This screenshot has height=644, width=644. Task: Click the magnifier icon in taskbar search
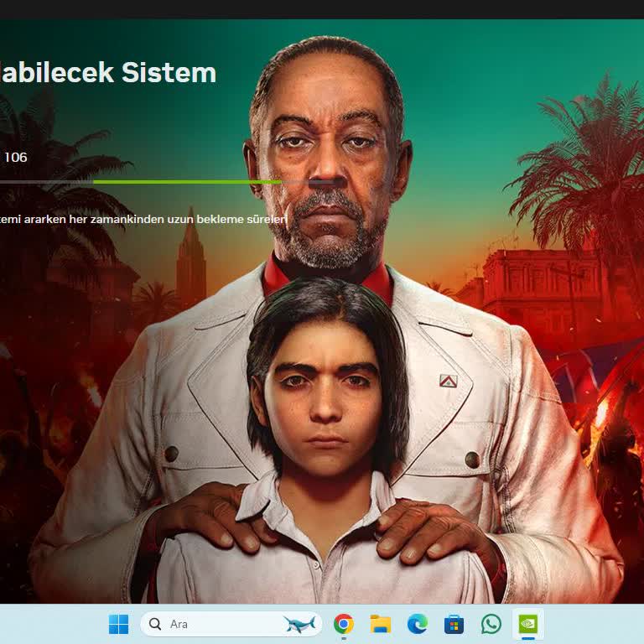[x=156, y=624]
